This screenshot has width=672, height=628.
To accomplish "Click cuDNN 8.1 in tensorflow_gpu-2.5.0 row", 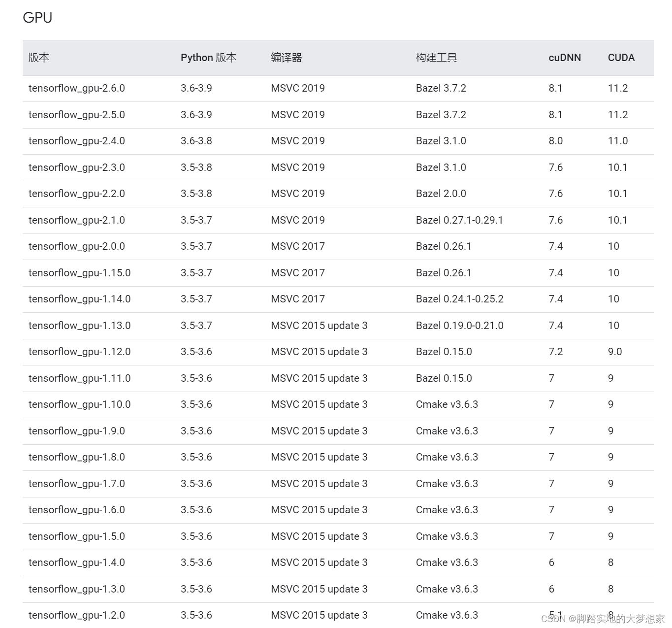I will tap(555, 115).
